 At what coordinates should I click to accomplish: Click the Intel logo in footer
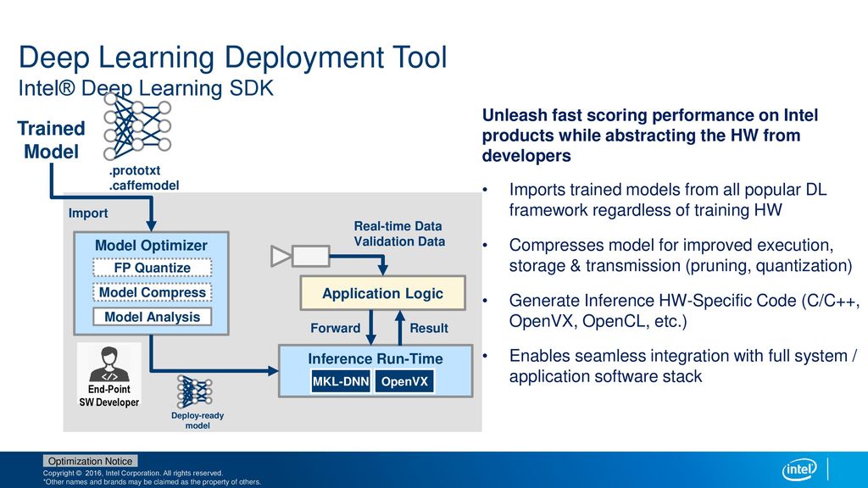pyautogui.click(x=798, y=469)
